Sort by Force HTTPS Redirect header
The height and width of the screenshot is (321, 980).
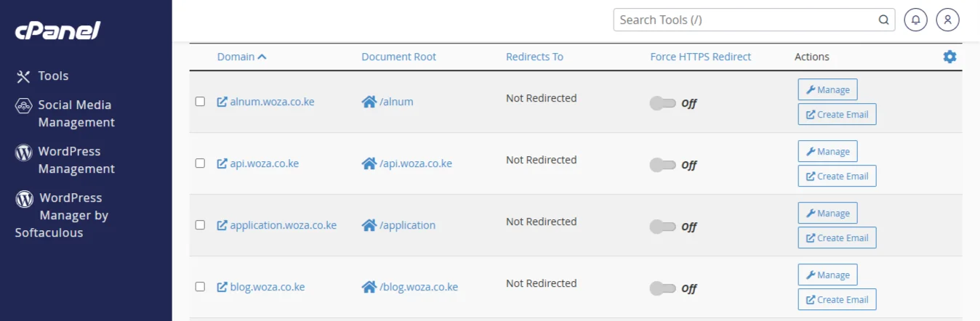tap(701, 57)
